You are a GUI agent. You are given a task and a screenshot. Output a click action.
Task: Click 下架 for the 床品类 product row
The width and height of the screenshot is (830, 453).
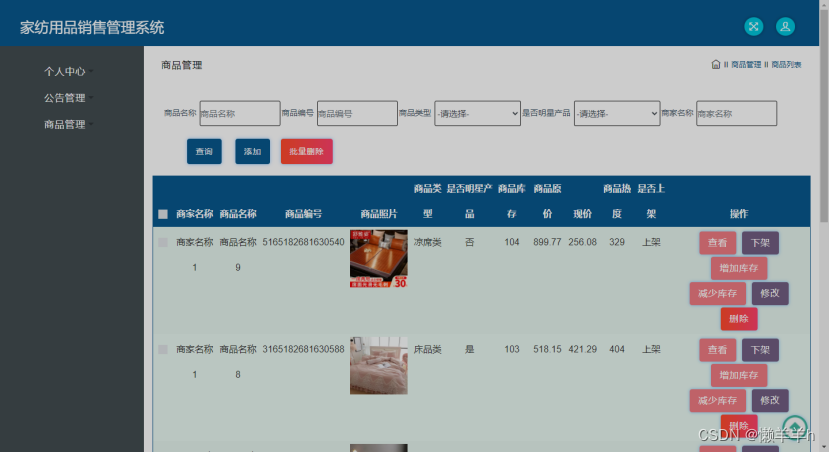(x=760, y=350)
